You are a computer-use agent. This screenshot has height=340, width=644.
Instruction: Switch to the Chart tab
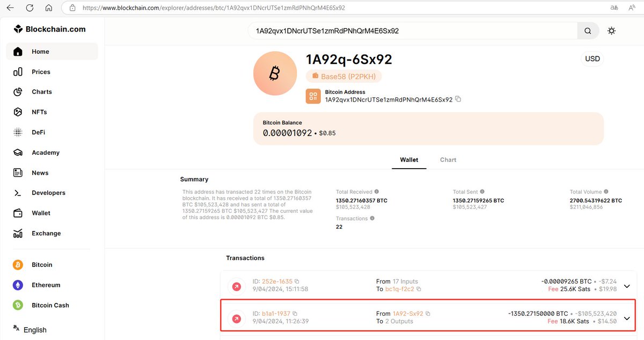(448, 160)
